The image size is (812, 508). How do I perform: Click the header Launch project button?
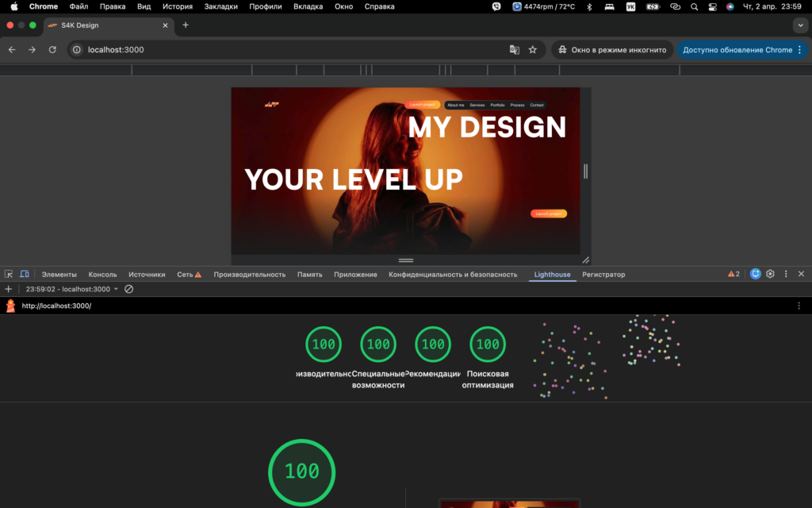422,105
